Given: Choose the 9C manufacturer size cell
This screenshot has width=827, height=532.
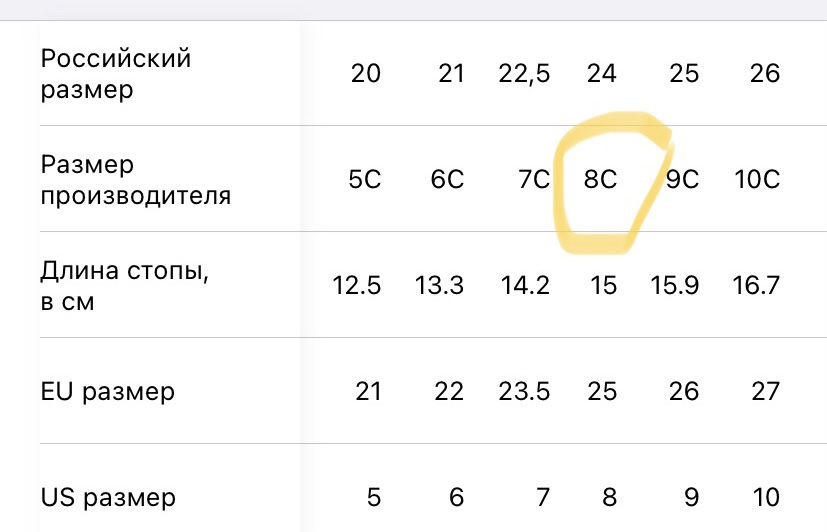Looking at the screenshot, I should [x=682, y=179].
